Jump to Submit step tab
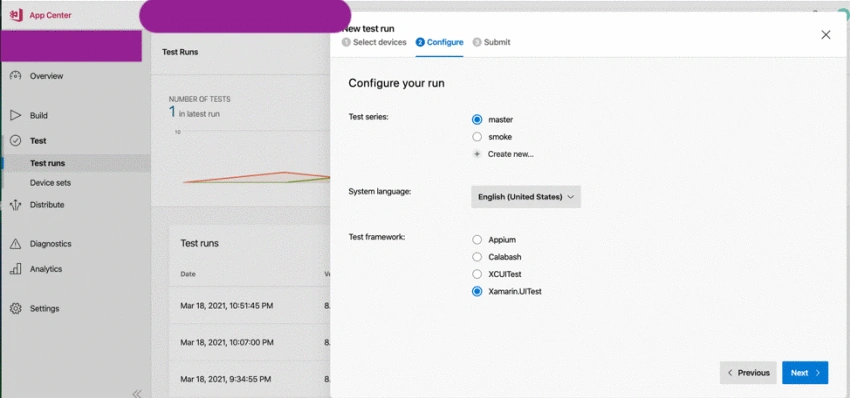 pos(491,42)
